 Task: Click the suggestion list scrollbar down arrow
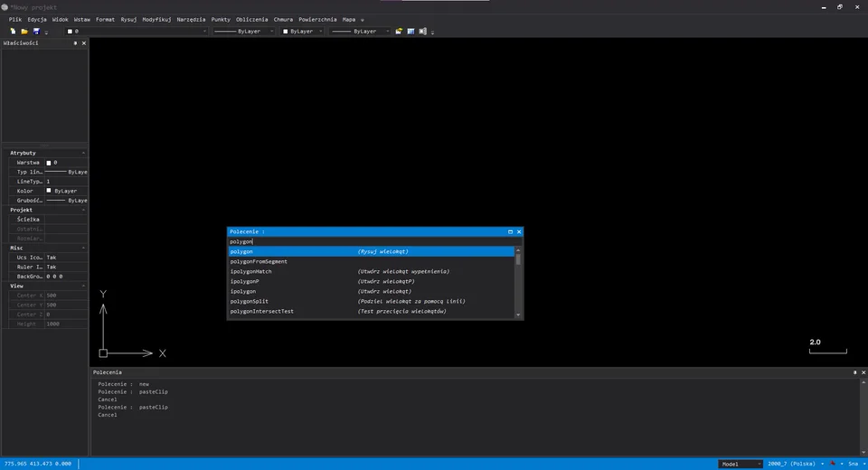pyautogui.click(x=518, y=315)
